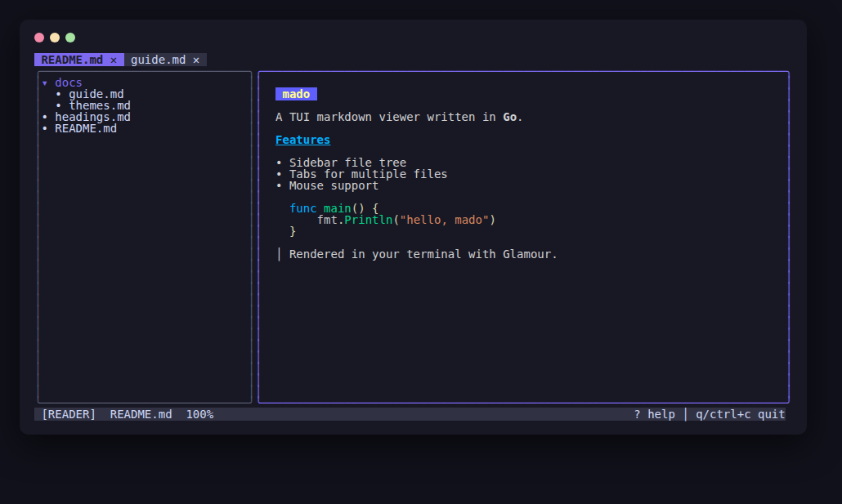
Task: Click the ? help hint
Action: point(654,414)
